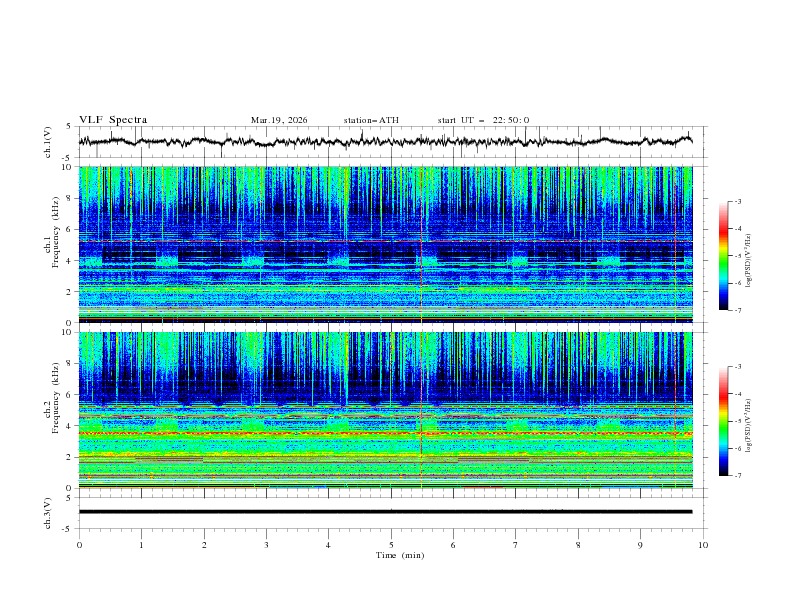Click the "VLF Spectra" title text
This screenshot has width=792, height=612.
113,120
